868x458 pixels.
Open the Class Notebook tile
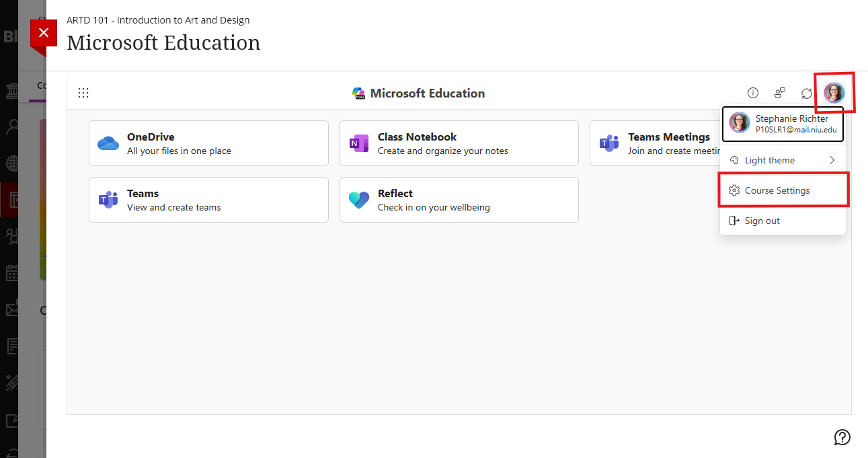(x=459, y=143)
